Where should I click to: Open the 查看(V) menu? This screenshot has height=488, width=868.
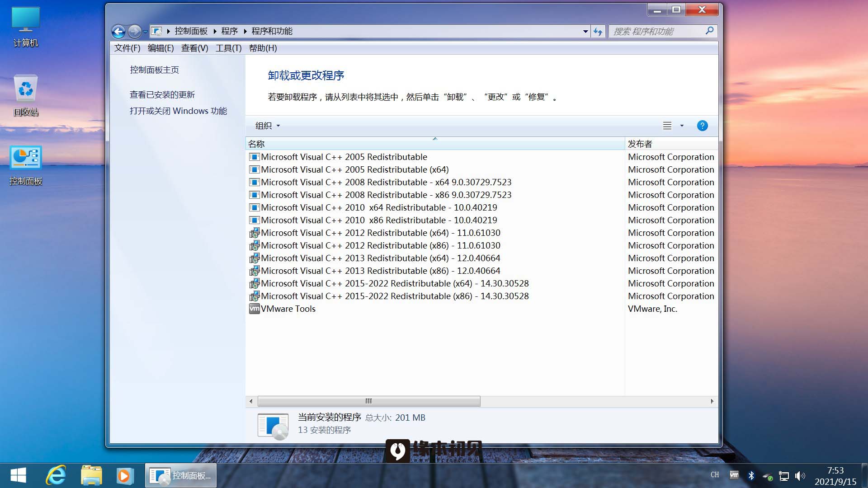coord(194,48)
